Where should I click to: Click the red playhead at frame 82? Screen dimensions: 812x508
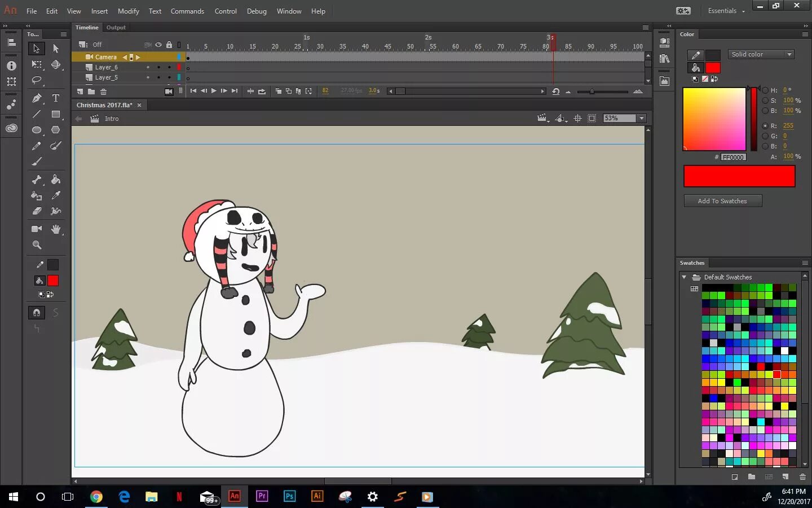553,42
